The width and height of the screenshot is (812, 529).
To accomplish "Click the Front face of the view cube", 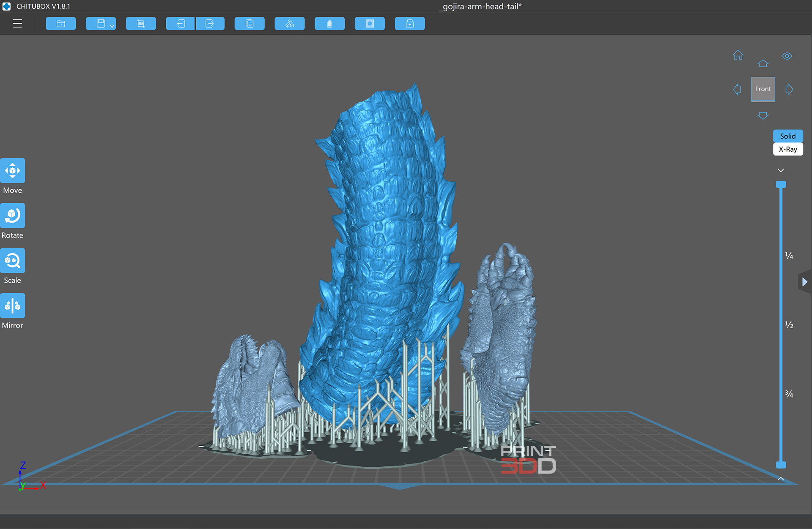I will 763,89.
